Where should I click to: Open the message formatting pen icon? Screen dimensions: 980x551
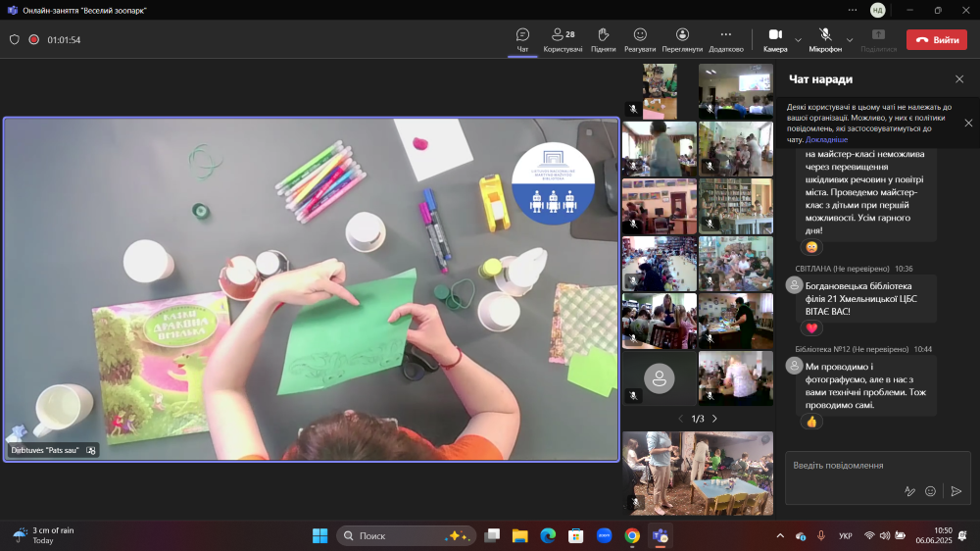[x=909, y=491]
